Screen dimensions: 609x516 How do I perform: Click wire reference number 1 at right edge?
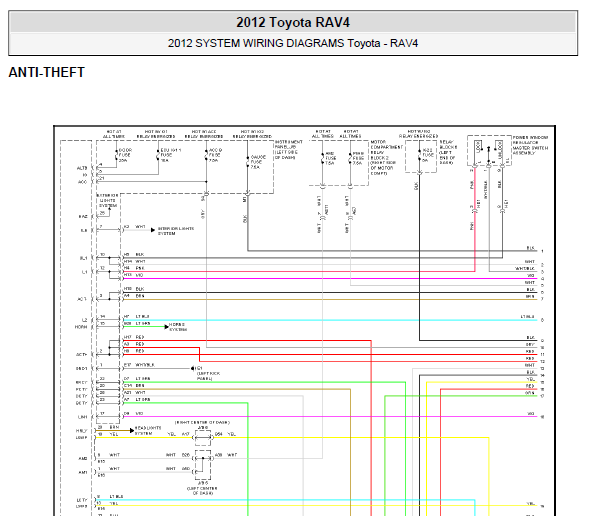542,251
